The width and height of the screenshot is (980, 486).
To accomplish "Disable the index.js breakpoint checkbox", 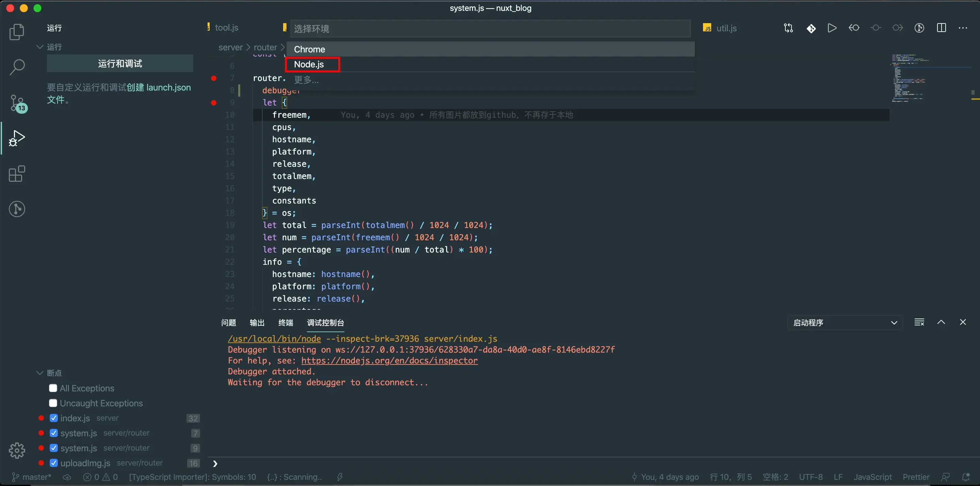I will coord(54,418).
